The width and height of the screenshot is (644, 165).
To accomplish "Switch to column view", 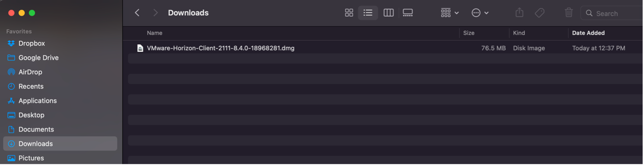I will [x=388, y=13].
